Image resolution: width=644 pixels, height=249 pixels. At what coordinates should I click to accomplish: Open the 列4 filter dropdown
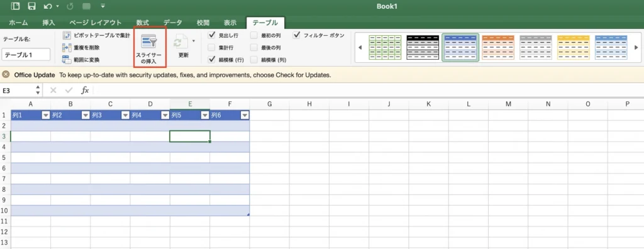click(165, 116)
